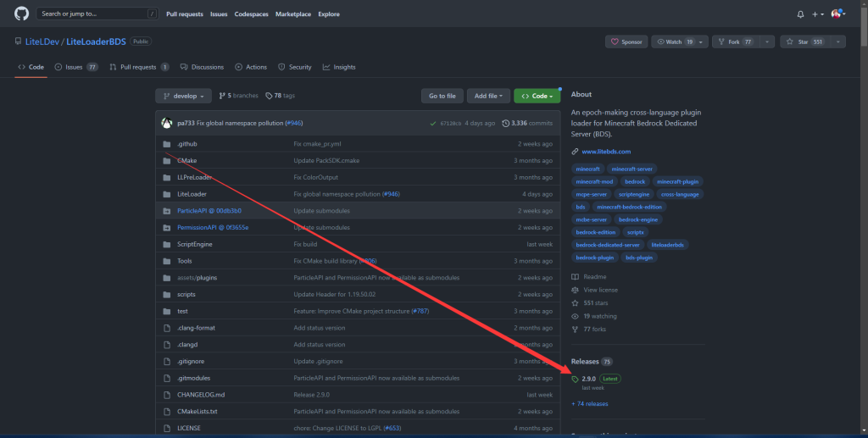Star the repository

coord(804,42)
